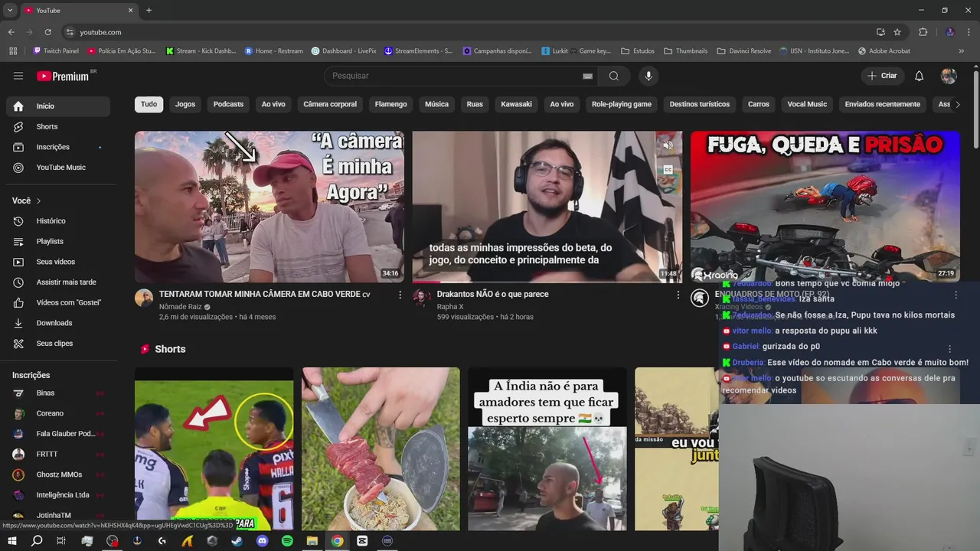
Task: Open the on-screen keyboard in search box
Action: 587,77
